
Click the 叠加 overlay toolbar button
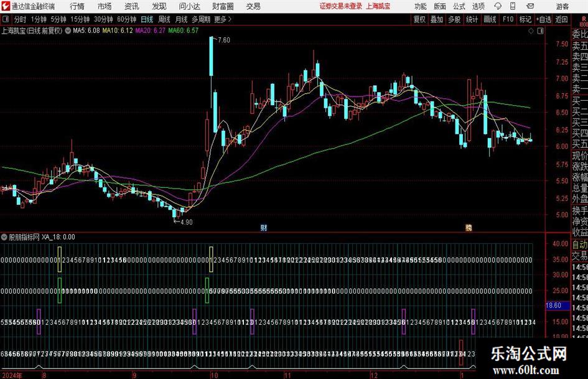click(x=437, y=19)
